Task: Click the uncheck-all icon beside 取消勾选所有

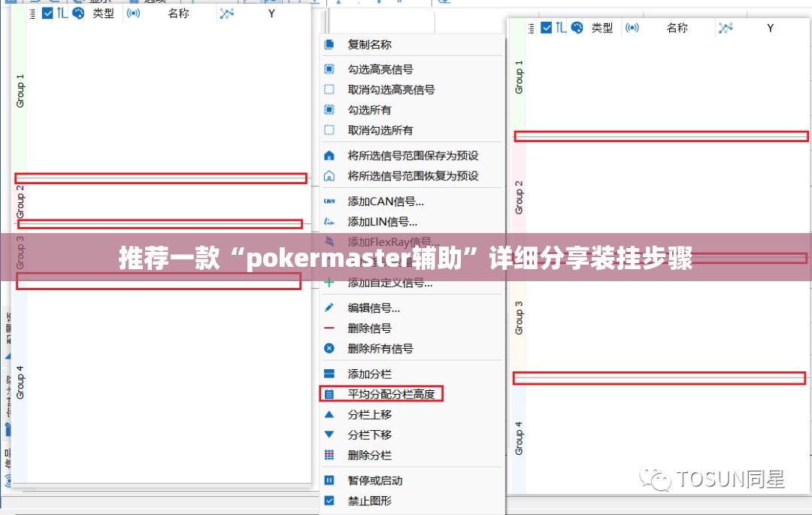Action: tap(329, 130)
